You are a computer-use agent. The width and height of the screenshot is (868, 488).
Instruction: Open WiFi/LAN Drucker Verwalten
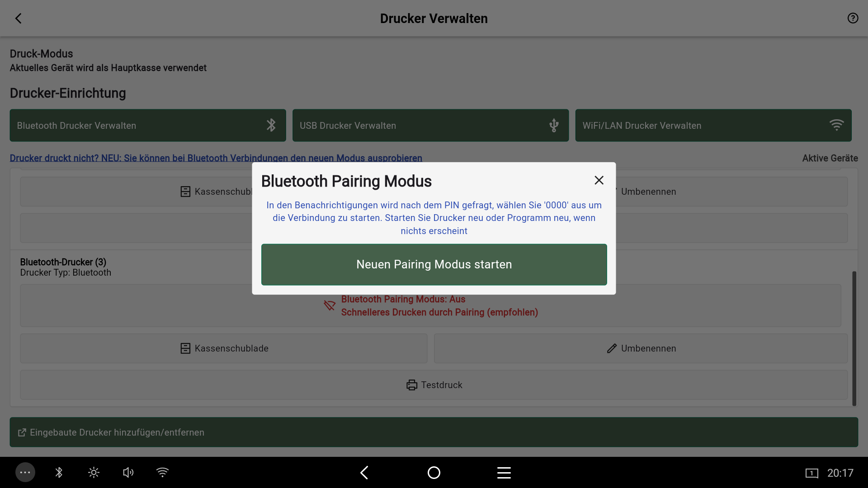coord(713,126)
